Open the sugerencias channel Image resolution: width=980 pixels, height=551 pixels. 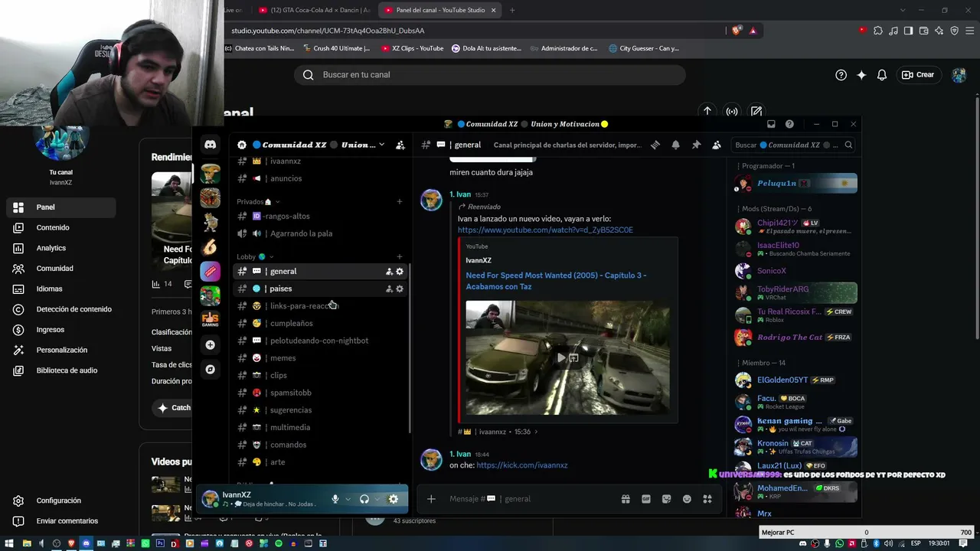pyautogui.click(x=320, y=410)
